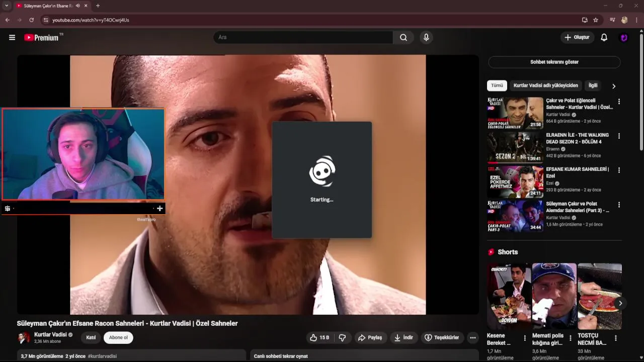
Task: Click the address bar URL
Action: pyautogui.click(x=91, y=20)
